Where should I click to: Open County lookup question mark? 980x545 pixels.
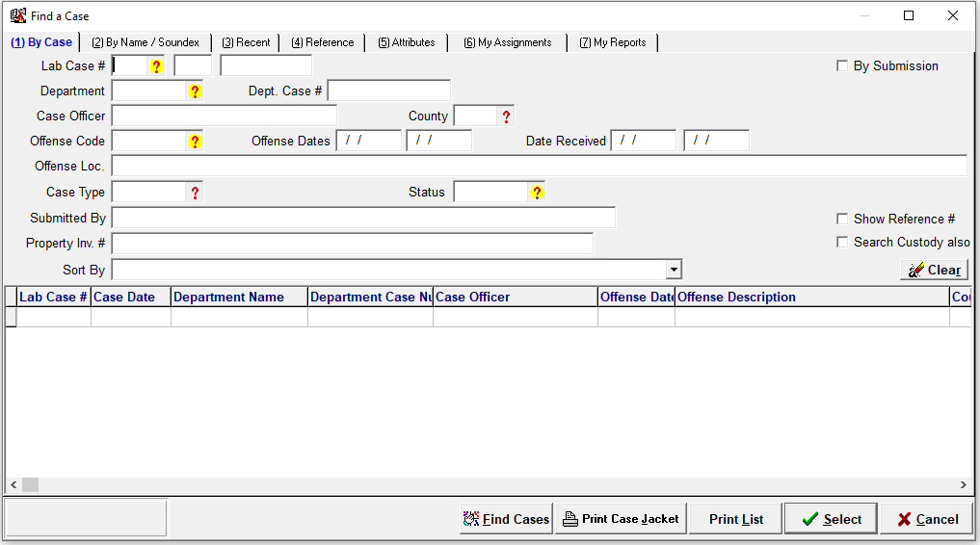[506, 117]
